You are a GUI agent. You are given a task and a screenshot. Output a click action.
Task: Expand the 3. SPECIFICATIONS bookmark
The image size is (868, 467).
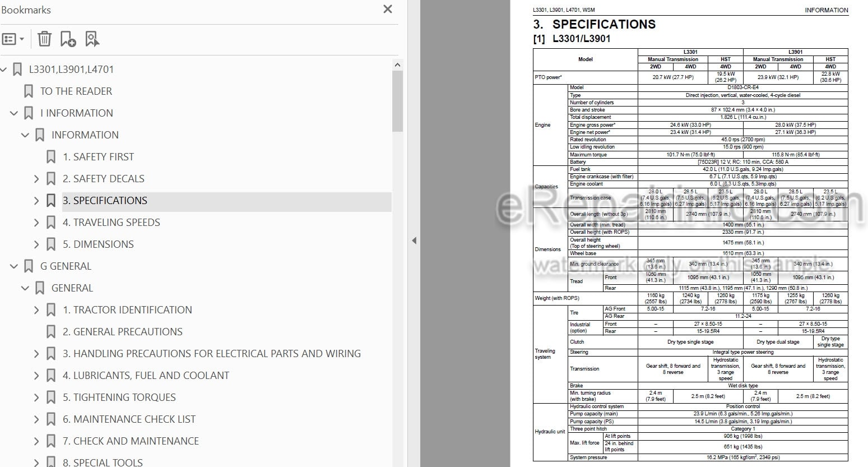36,201
